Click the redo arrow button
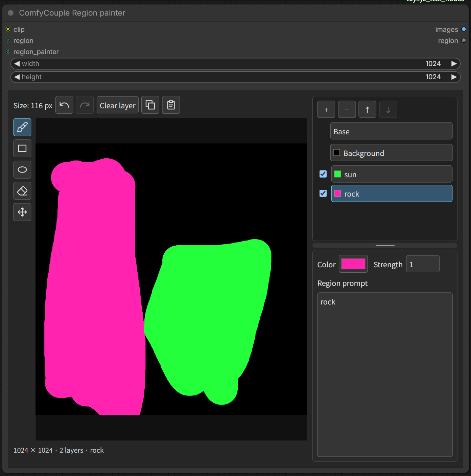Screen dimensions: 471x476 85,105
